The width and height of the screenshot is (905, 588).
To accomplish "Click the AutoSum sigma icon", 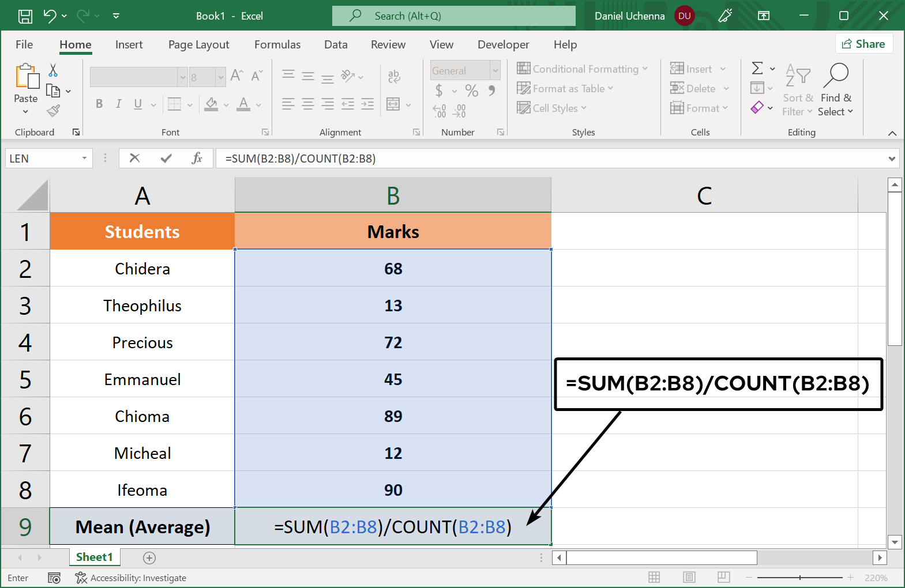I will point(757,69).
